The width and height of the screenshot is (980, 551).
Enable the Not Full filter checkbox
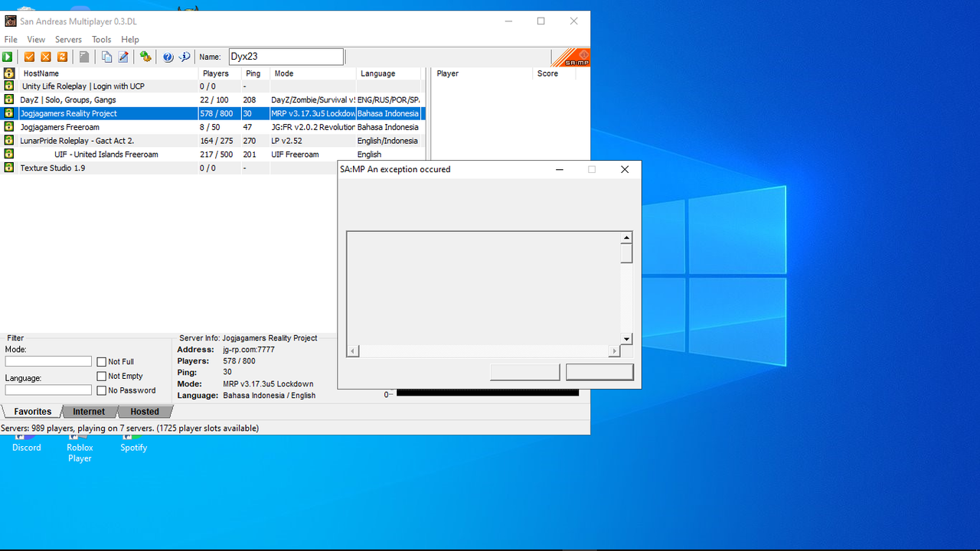(101, 362)
